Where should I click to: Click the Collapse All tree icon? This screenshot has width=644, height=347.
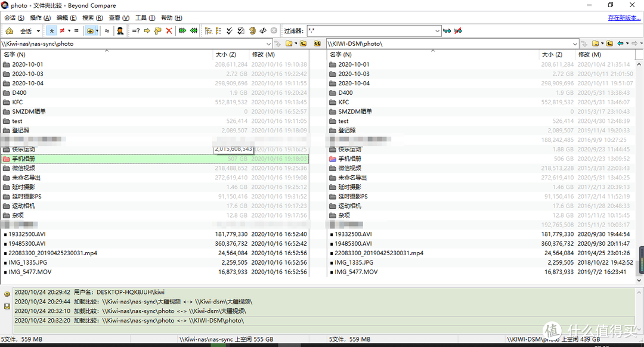(x=218, y=31)
